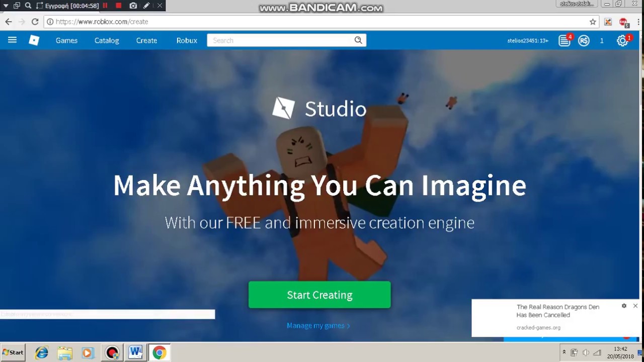Click Bandicam capture-area rectangle icon
Image resolution: width=644 pixels, height=362 pixels.
coord(40,6)
